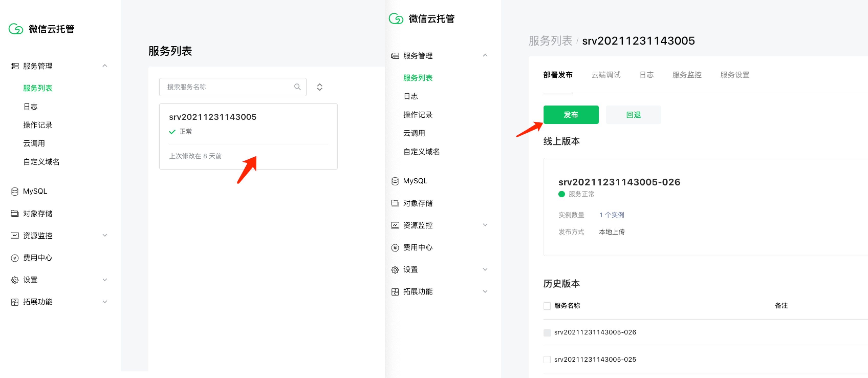Open the srv20211231143005 service card
Viewport: 868px width, 378px height.
coord(248,136)
